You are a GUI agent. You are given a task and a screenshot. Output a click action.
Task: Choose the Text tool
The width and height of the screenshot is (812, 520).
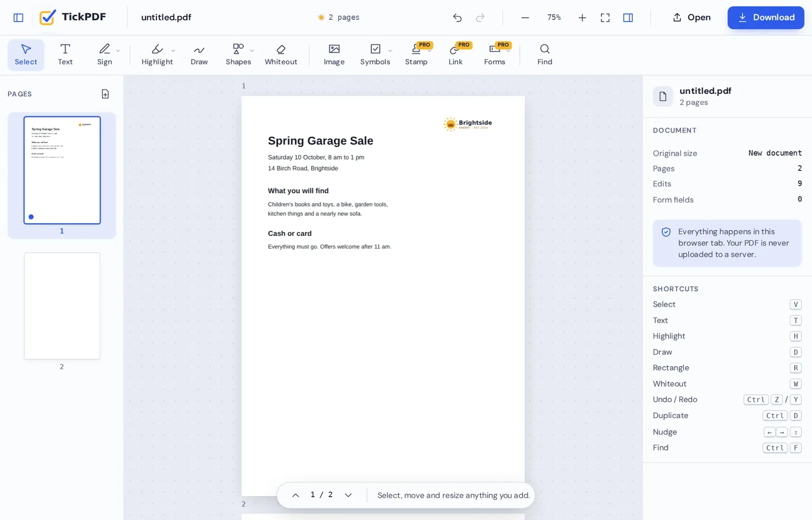pyautogui.click(x=65, y=55)
